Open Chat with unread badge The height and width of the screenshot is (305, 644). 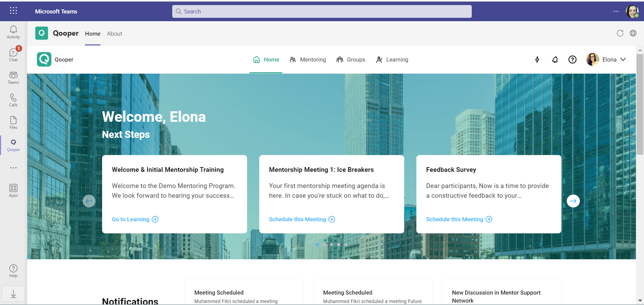[13, 55]
